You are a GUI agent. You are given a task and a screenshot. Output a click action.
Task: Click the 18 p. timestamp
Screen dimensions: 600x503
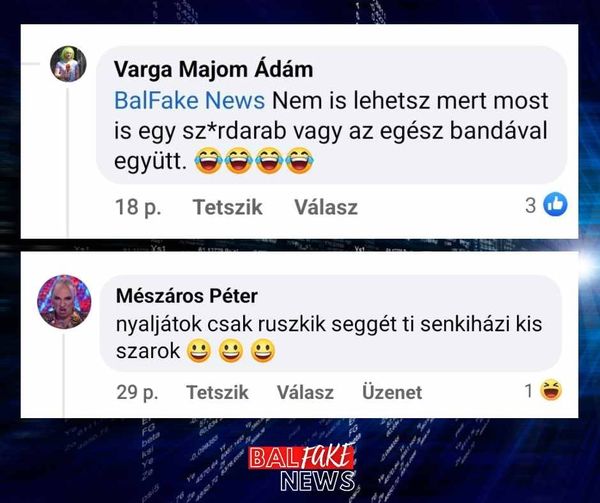coord(138,207)
